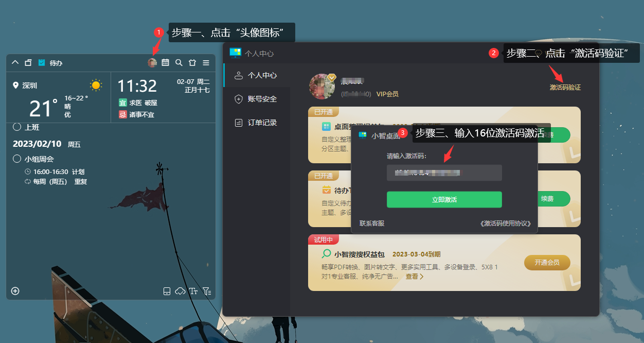Image resolution: width=644 pixels, height=343 pixels.
Task: Click the search magnifier in the to-do widget
Action: click(x=179, y=62)
